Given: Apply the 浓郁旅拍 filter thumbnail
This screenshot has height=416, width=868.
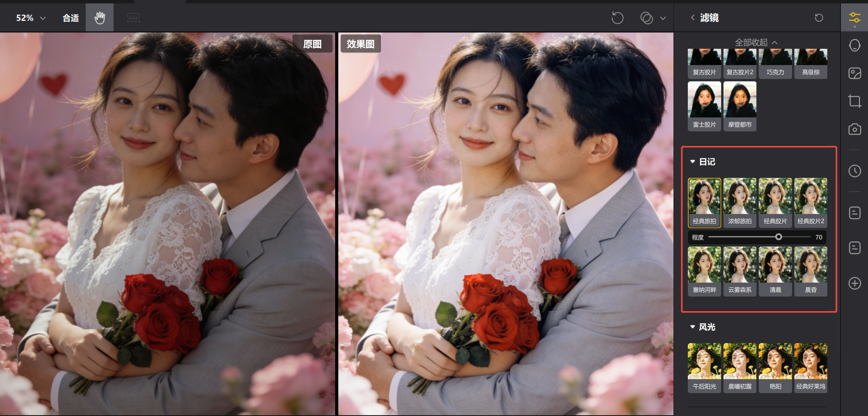Looking at the screenshot, I should point(740,202).
